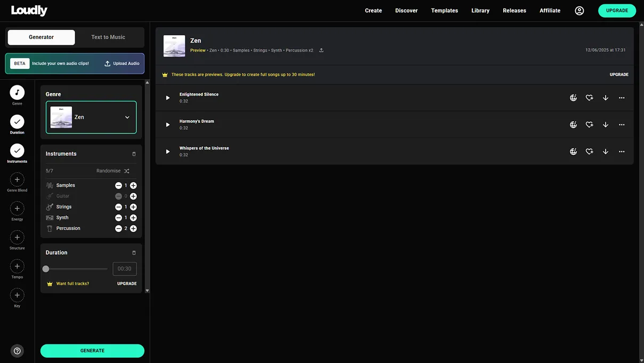Image resolution: width=644 pixels, height=363 pixels.
Task: Favorite the Enlightened Silence track
Action: click(590, 98)
